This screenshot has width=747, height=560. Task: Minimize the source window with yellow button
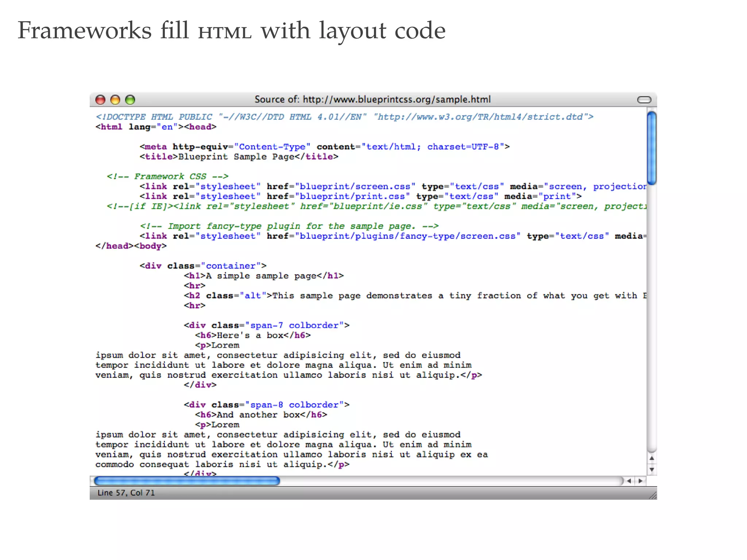coord(115,100)
